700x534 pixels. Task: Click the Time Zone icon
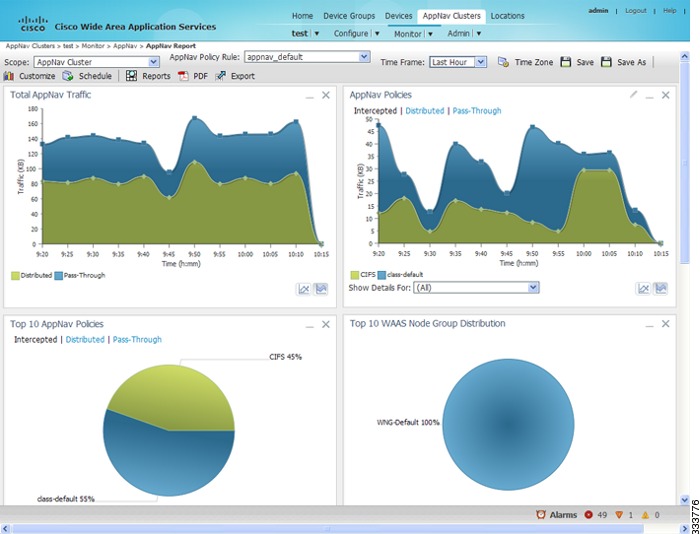504,62
